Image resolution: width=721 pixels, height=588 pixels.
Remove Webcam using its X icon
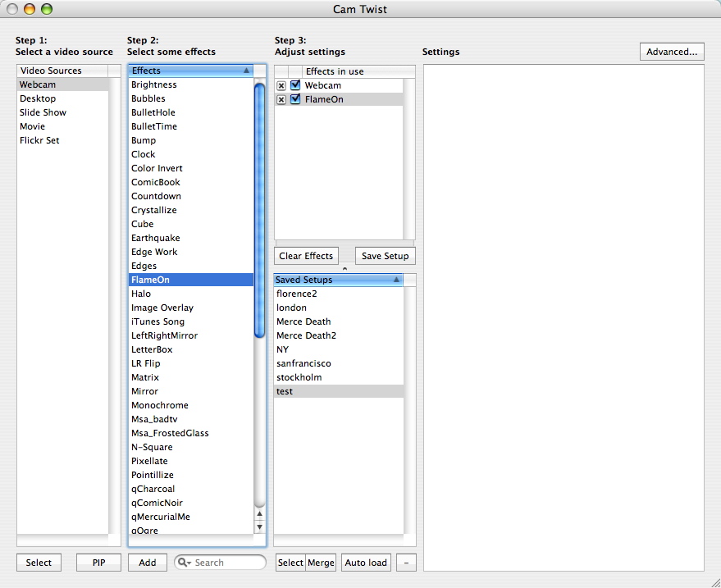pos(281,86)
